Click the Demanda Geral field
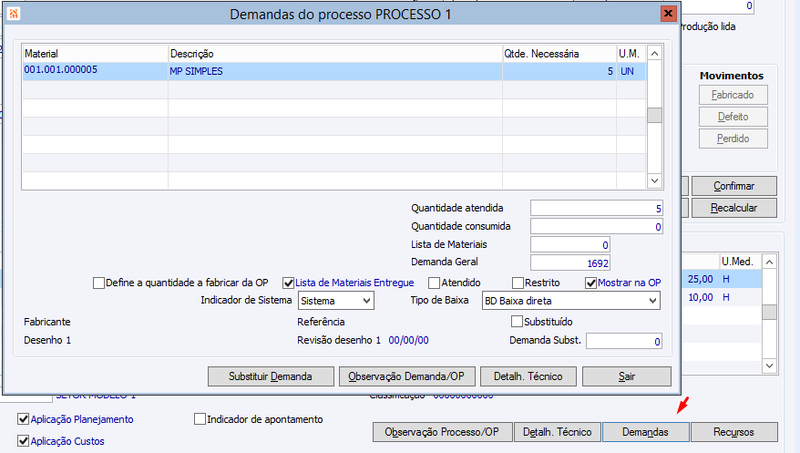 [x=570, y=263]
